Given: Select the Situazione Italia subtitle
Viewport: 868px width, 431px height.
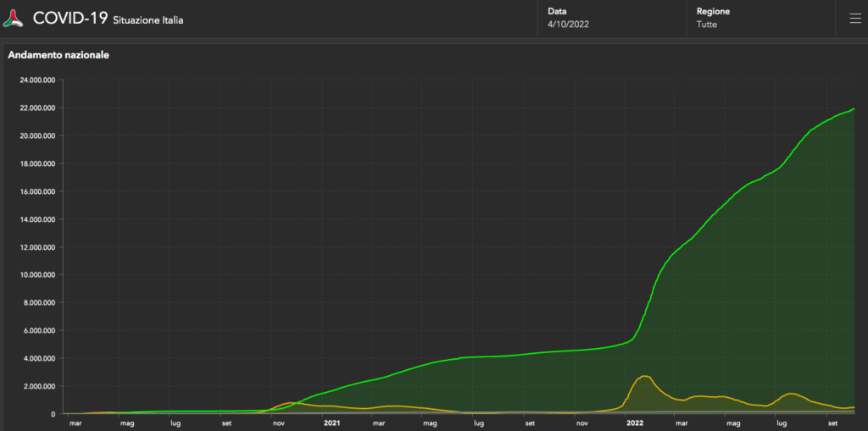Looking at the screenshot, I should point(147,19).
